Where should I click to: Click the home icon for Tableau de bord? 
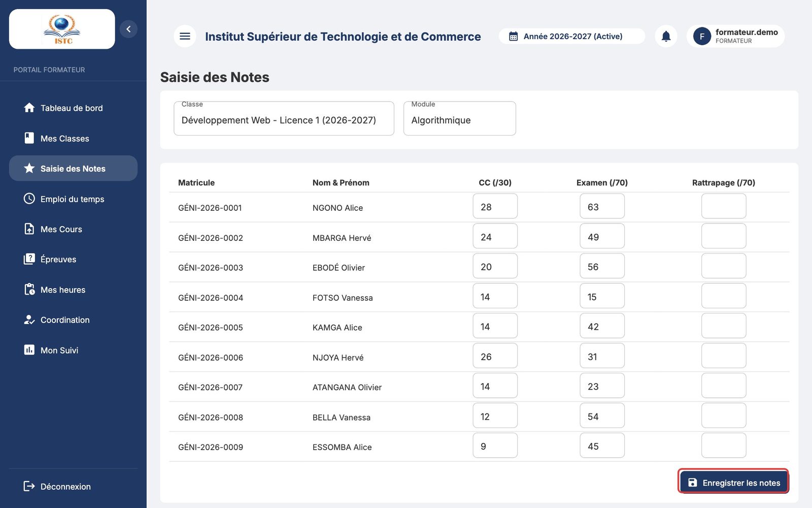pos(29,108)
